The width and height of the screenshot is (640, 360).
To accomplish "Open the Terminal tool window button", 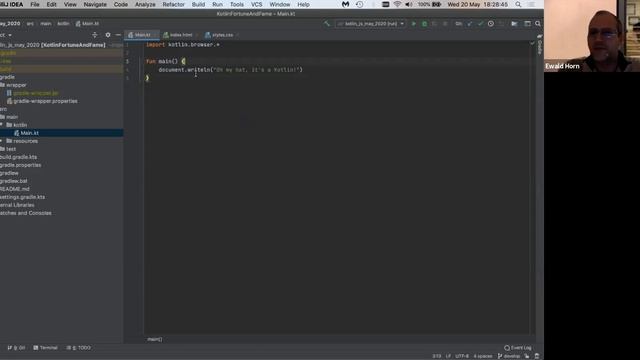I will (45, 348).
